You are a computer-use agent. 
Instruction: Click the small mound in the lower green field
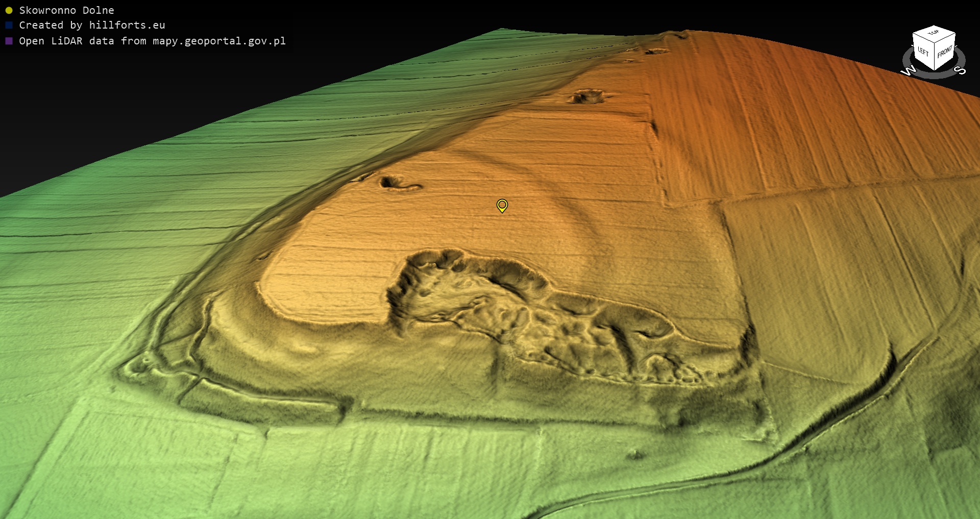coord(634,454)
